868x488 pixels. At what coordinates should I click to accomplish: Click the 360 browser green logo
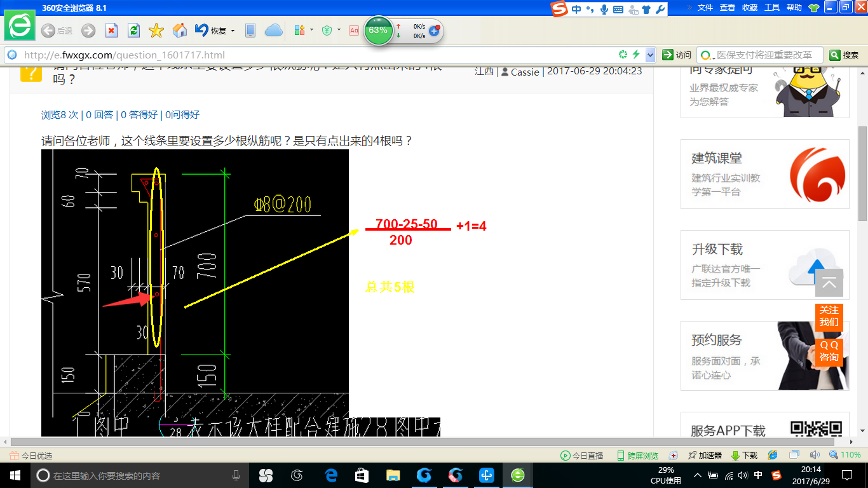coord(20,26)
